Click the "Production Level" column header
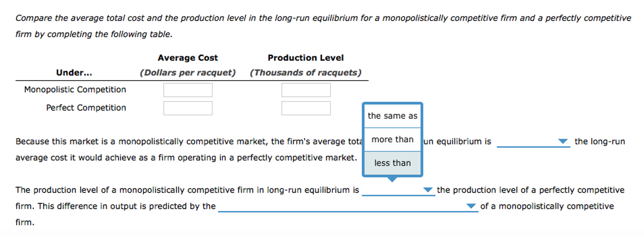The image size is (644, 236). click(306, 58)
